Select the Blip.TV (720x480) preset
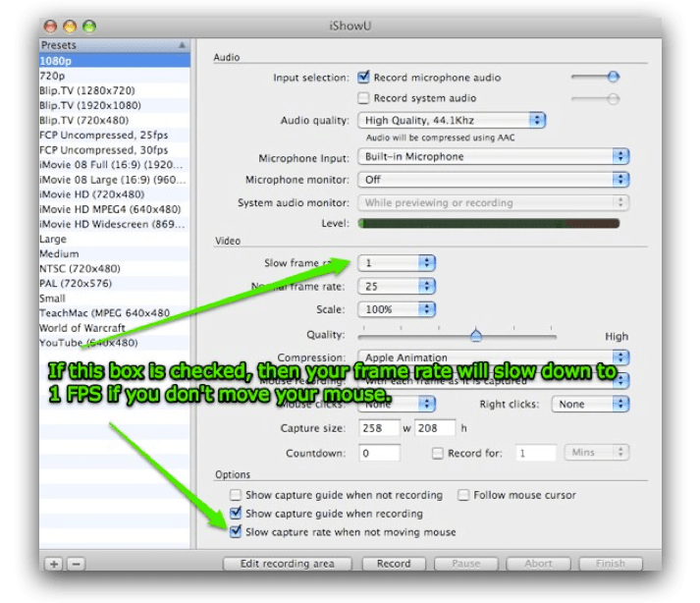This screenshot has height=603, width=700. [x=115, y=120]
